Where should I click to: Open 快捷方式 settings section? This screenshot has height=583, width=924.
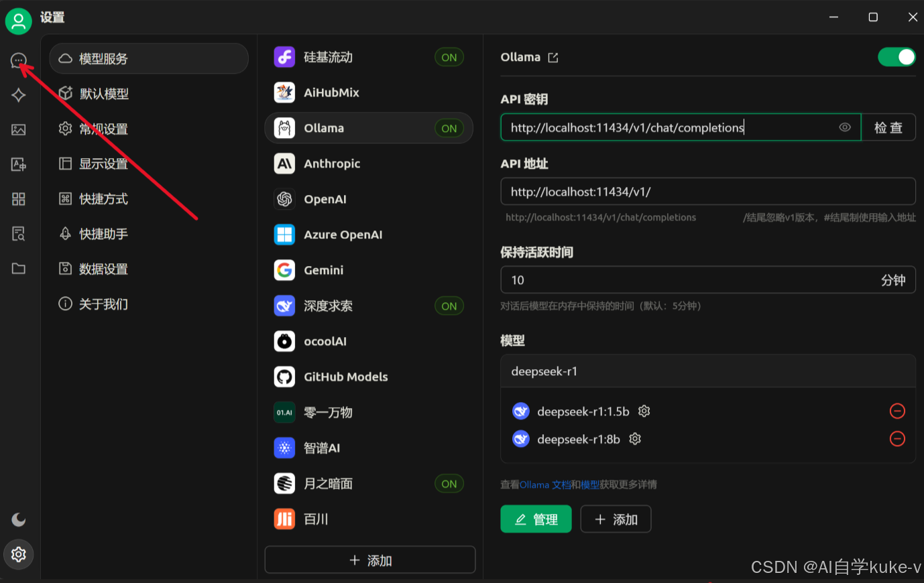(x=149, y=198)
